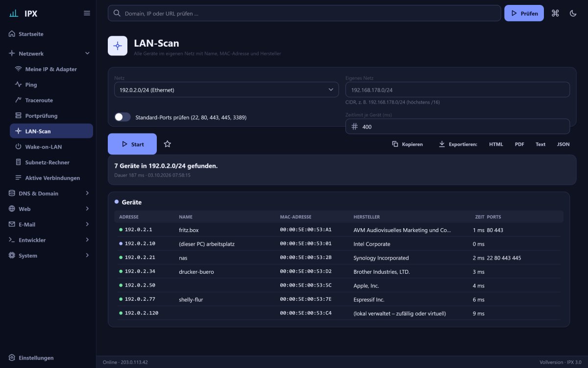Open the Ping tool
This screenshot has width=588, height=368.
51,84
